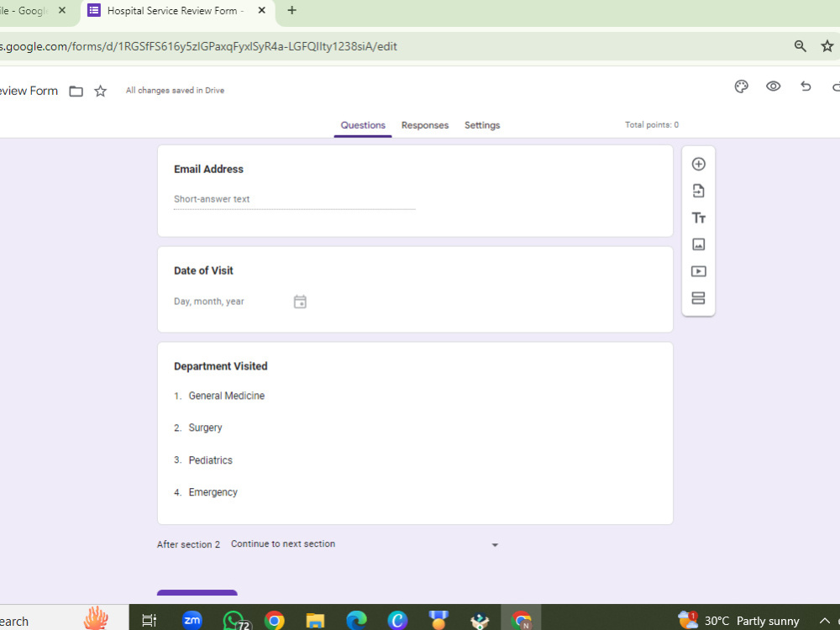Open the Responses tab
Screen dimensions: 840x630
tap(425, 125)
